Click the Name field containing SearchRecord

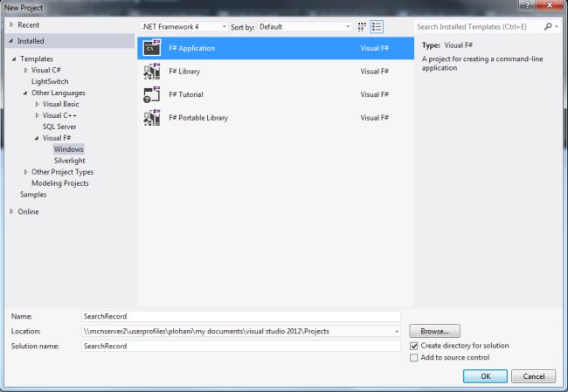[241, 316]
